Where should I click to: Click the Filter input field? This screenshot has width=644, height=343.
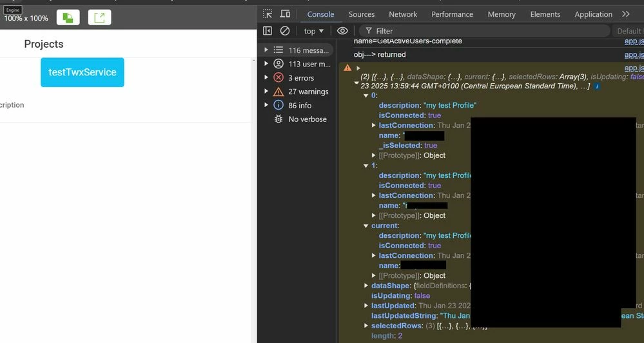(x=485, y=31)
